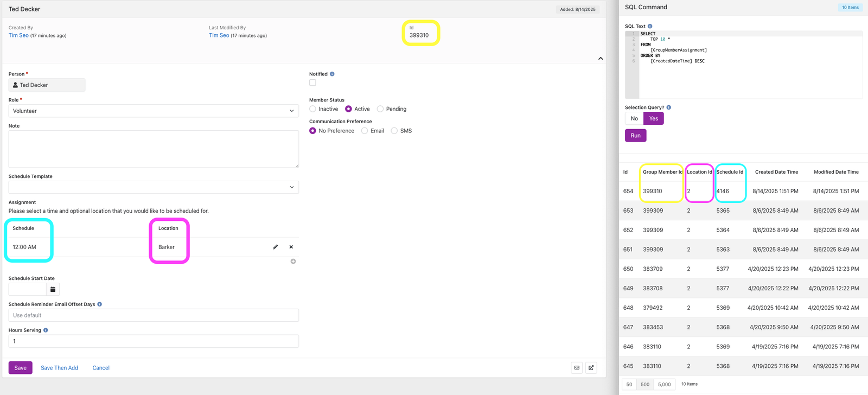
Task: Click the move group member icon
Action: pos(591,368)
